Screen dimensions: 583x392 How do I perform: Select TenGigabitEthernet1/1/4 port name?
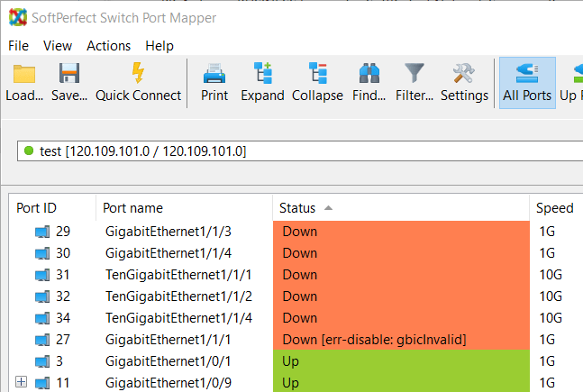(x=178, y=318)
